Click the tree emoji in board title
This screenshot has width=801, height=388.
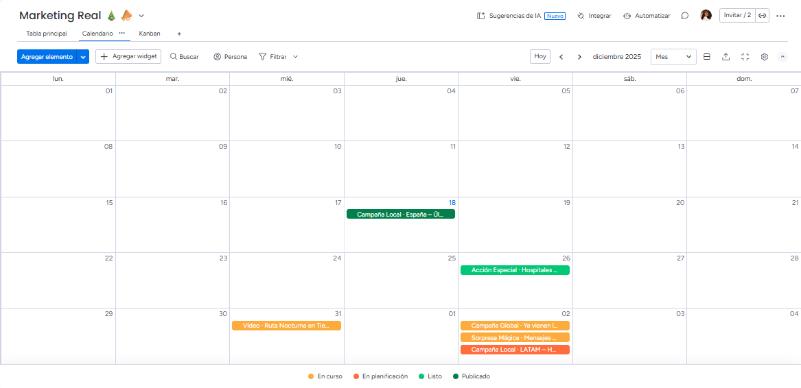point(111,16)
